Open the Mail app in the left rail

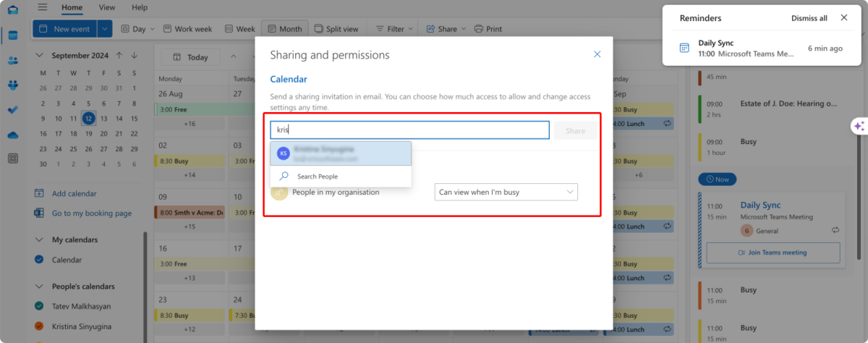(x=13, y=9)
